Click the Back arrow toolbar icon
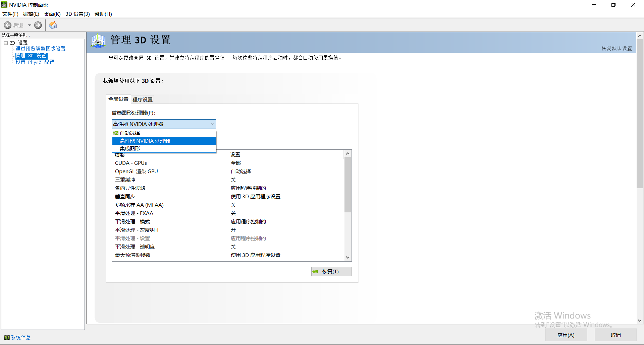This screenshot has height=345, width=644. (8, 25)
